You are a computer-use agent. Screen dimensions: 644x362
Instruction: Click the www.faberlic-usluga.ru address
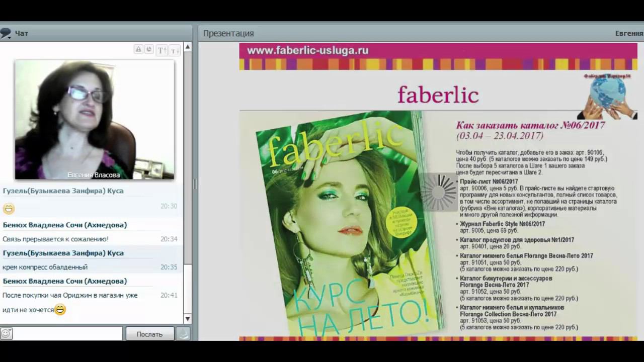[x=308, y=50]
